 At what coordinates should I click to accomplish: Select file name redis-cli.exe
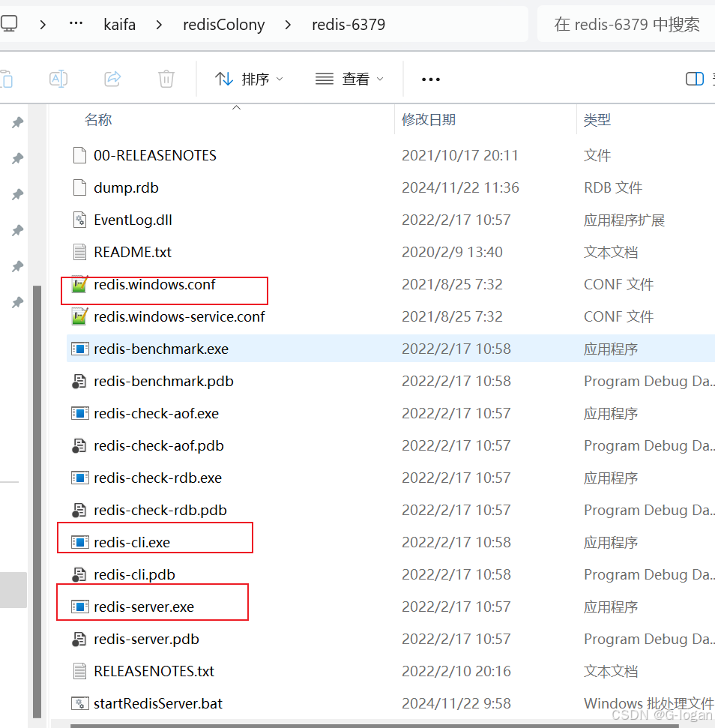(x=132, y=542)
